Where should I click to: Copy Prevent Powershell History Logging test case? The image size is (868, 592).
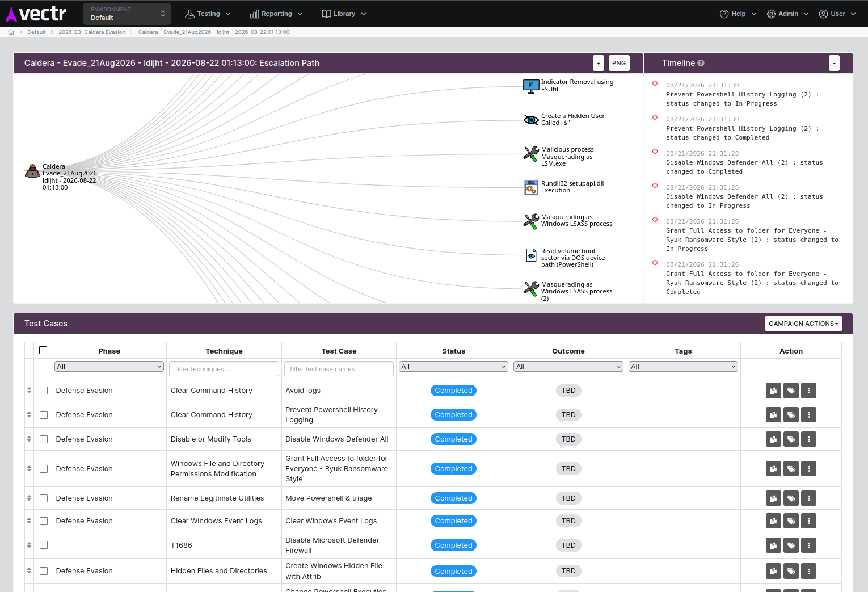[773, 415]
